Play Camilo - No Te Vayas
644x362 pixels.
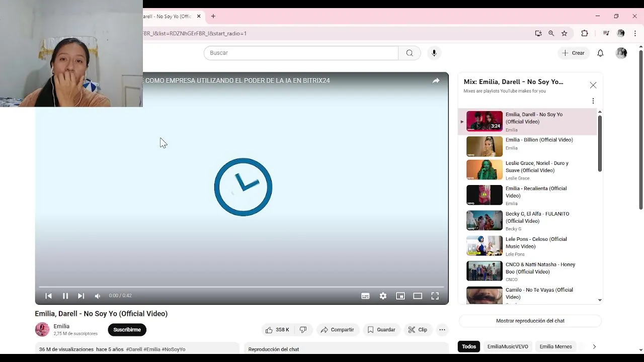click(527, 295)
